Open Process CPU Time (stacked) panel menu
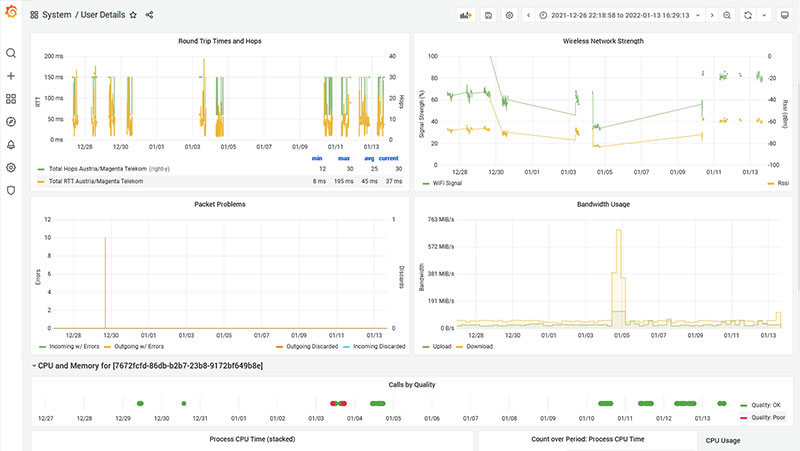Viewport: 800px width, 451px height. tap(252, 439)
